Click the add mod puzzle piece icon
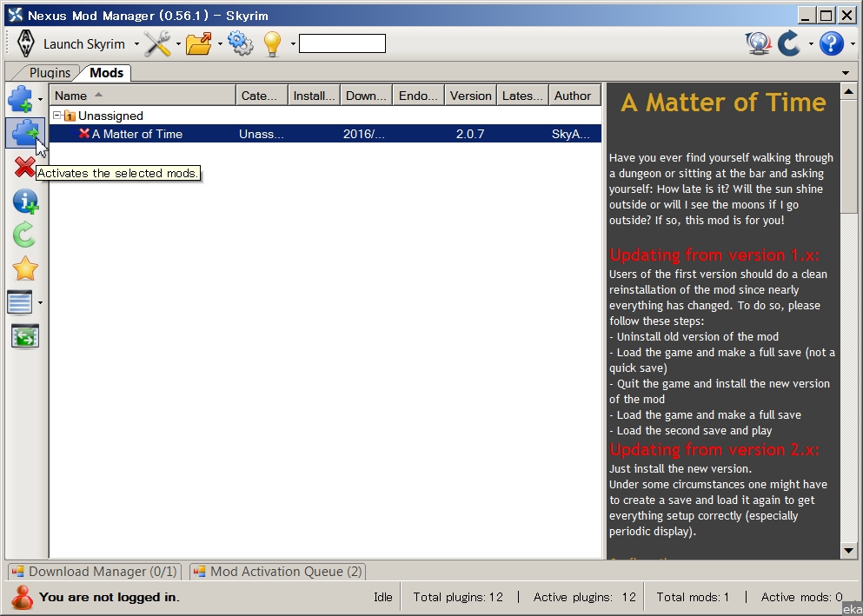Image resolution: width=863 pixels, height=616 pixels. click(20, 99)
